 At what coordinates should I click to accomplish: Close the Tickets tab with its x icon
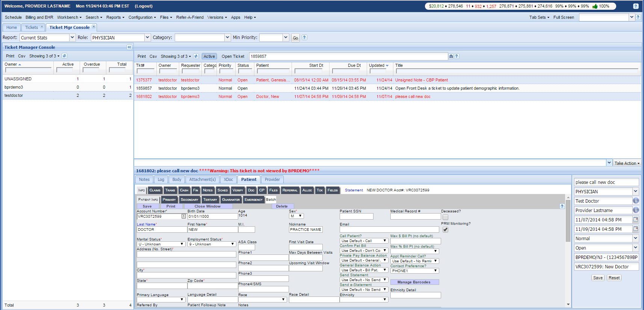tap(42, 27)
